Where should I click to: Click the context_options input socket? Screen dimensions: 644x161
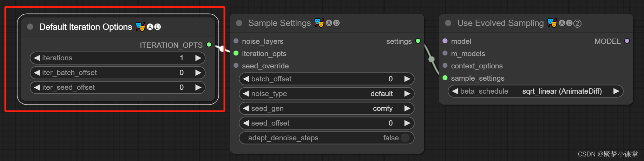coord(445,66)
